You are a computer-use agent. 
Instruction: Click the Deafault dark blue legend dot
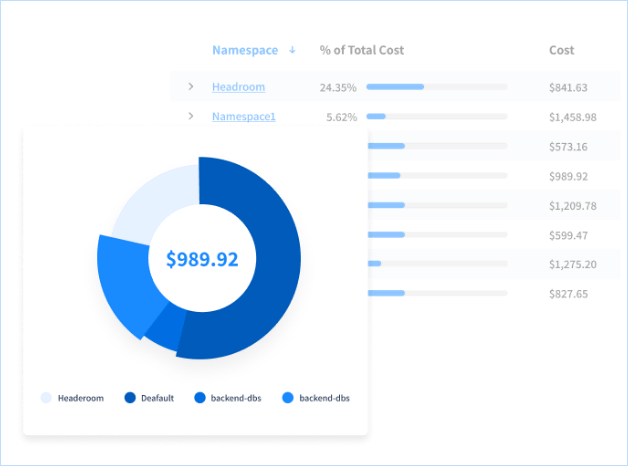(130, 398)
